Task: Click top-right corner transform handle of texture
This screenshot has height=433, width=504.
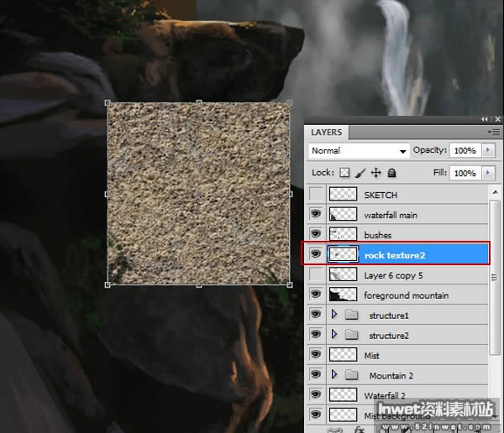Action: 290,102
